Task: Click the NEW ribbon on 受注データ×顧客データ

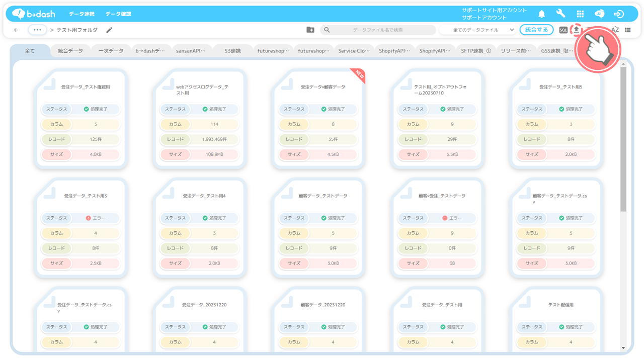Action: (x=359, y=75)
